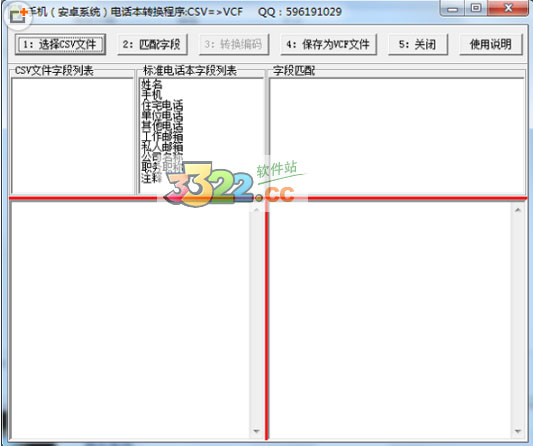Image resolution: width=533 pixels, height=446 pixels.
Task: Click the '2: 匹配字段' button
Action: [152, 44]
